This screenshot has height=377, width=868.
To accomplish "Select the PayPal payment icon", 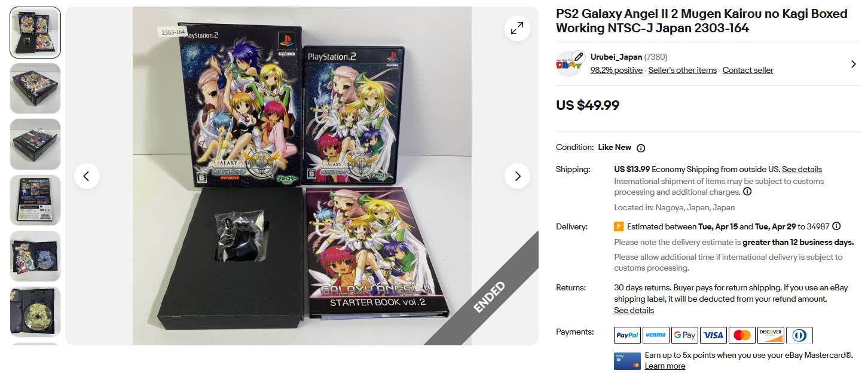I will (x=627, y=335).
